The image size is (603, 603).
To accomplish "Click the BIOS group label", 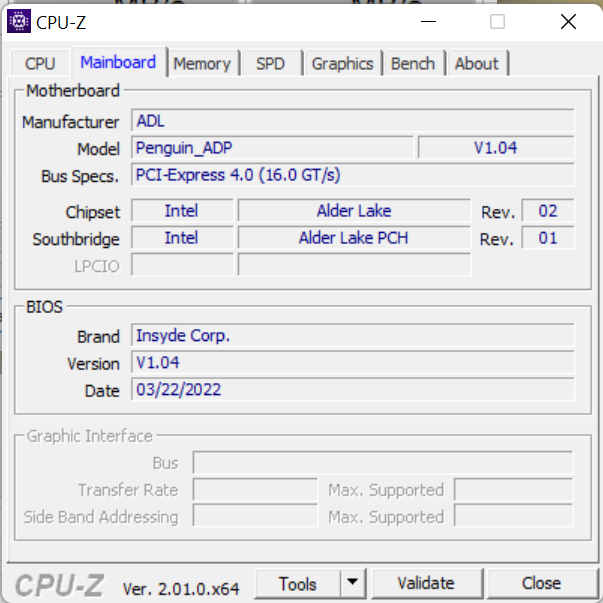I will 44,307.
